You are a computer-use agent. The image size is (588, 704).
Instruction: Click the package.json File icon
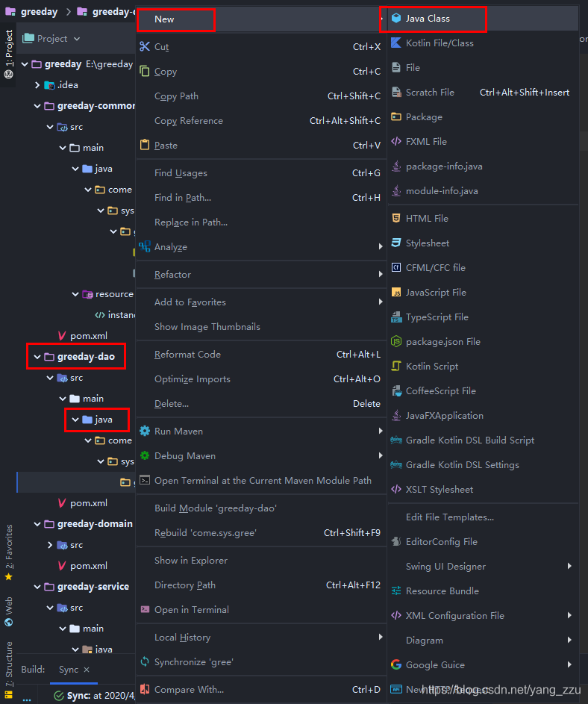pos(396,342)
